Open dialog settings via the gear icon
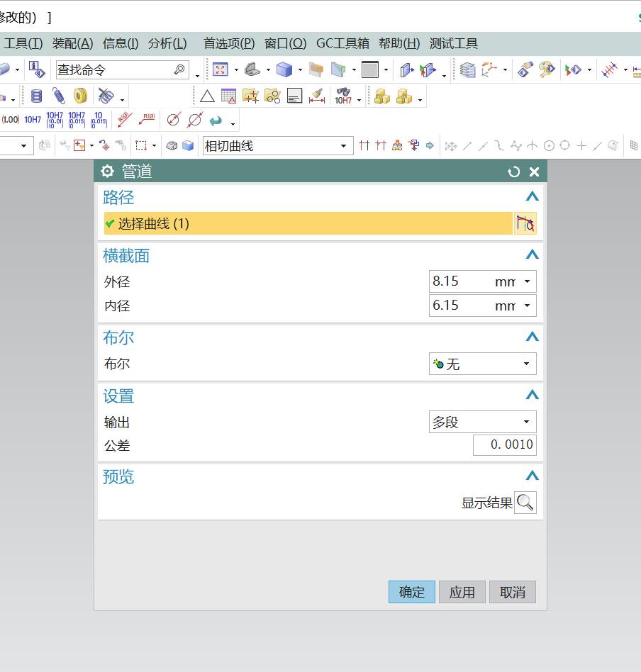This screenshot has height=672, width=641. pyautogui.click(x=108, y=172)
